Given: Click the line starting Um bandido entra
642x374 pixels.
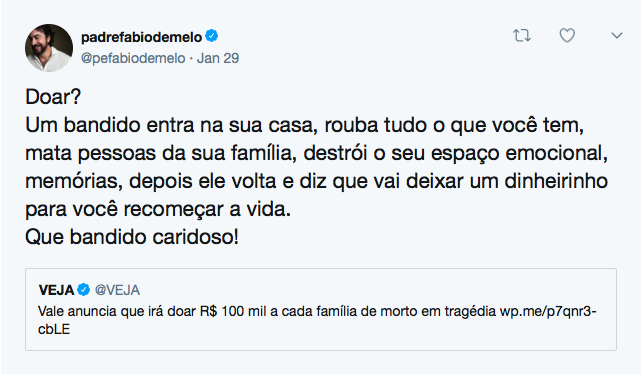Looking at the screenshot, I should click(x=305, y=125).
